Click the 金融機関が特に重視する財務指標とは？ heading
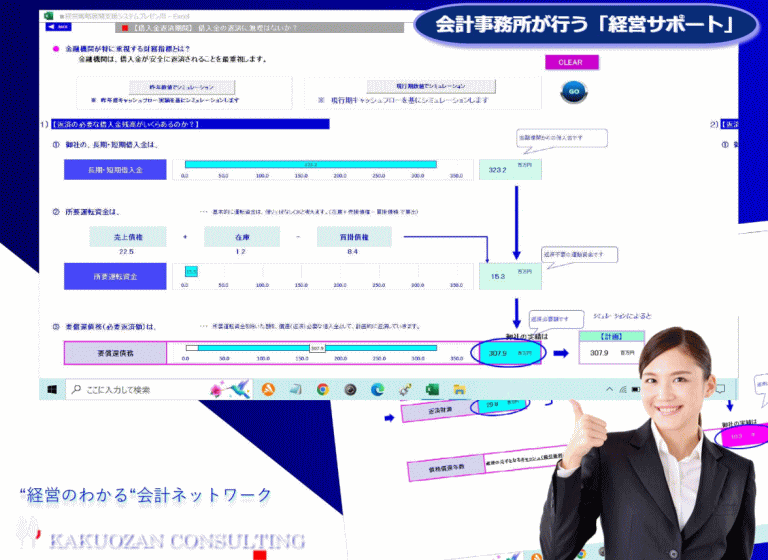768x560 pixels. click(x=127, y=49)
